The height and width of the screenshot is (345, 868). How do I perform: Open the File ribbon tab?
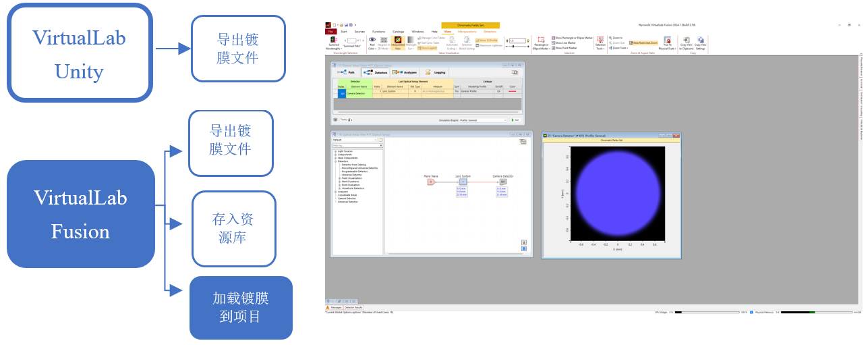pyautogui.click(x=330, y=32)
